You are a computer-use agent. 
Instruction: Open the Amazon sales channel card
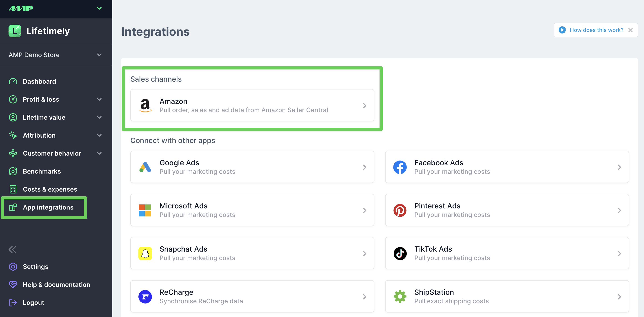pyautogui.click(x=252, y=105)
